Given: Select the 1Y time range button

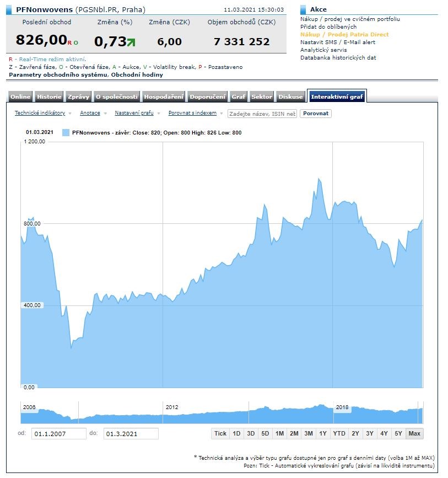Looking at the screenshot, I should click(x=323, y=433).
